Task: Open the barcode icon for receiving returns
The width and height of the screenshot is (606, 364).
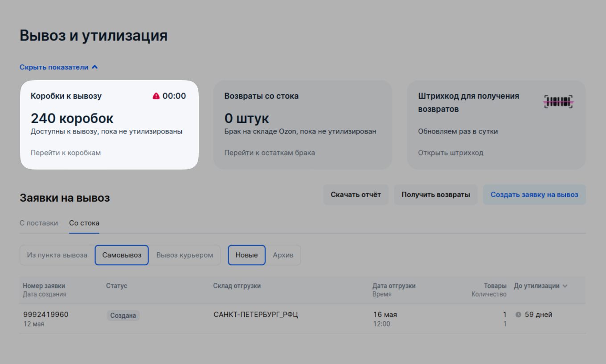Action: pos(558,101)
